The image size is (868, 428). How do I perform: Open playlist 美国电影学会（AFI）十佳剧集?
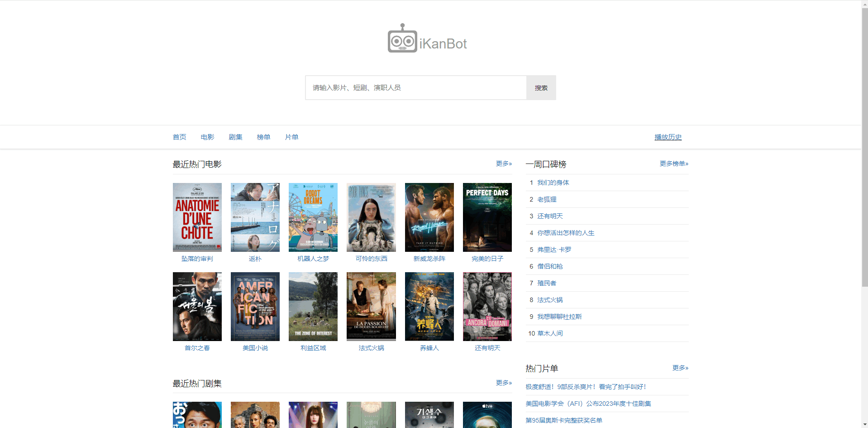click(x=588, y=404)
